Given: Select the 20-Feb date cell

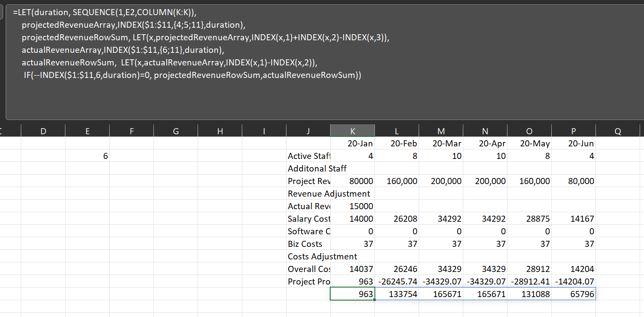Looking at the screenshot, I should (397, 143).
